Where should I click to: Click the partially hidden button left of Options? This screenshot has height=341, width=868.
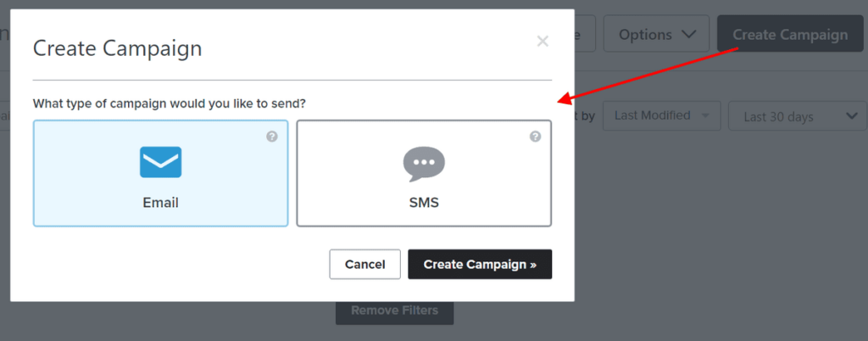click(585, 34)
